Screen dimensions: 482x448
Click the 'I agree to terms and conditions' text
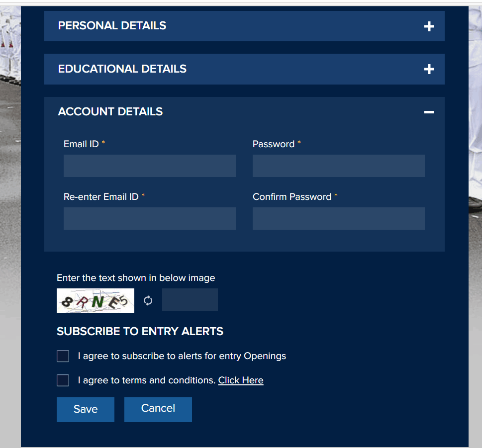(x=147, y=380)
